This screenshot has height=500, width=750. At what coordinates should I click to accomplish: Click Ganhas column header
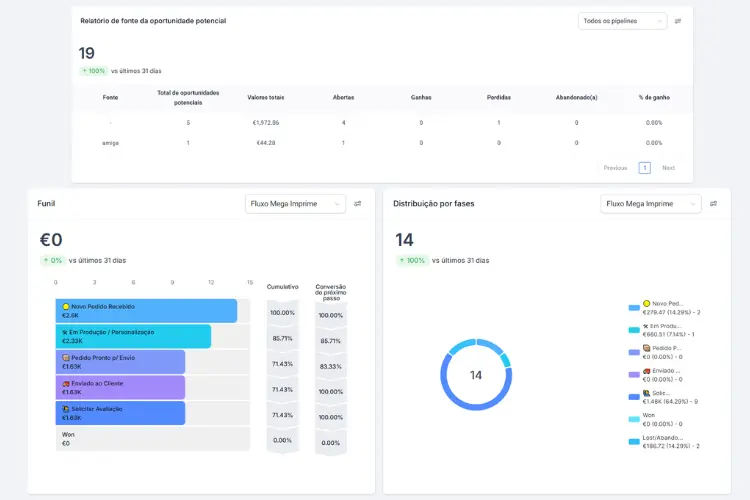click(x=421, y=98)
